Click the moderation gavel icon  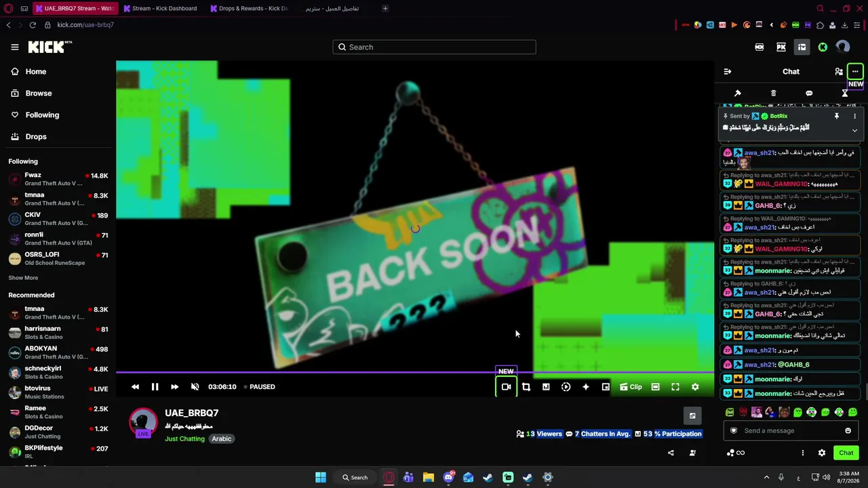738,93
